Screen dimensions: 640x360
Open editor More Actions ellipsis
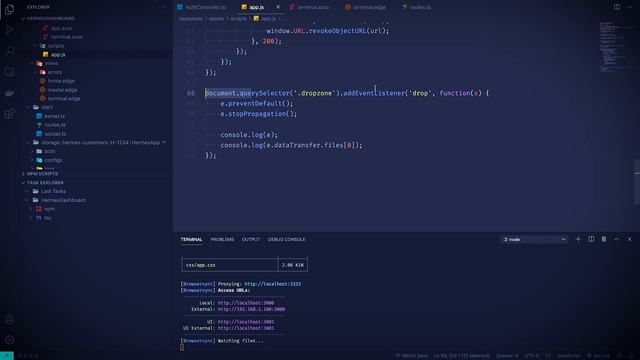coord(629,7)
